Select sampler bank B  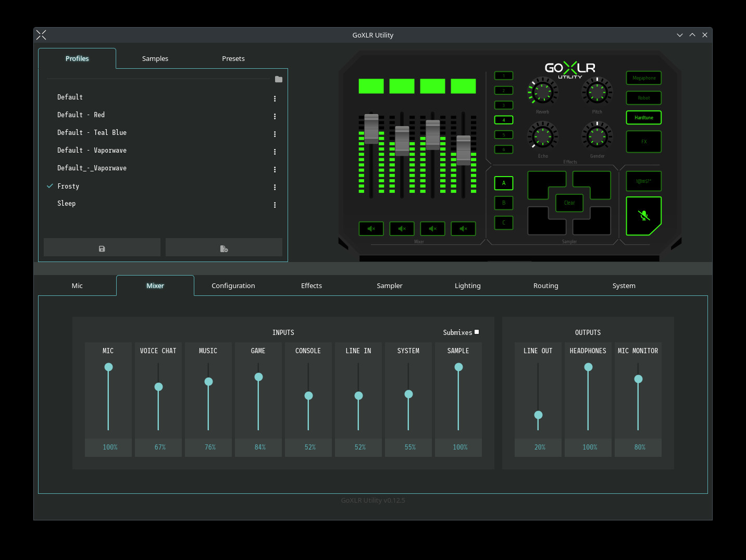pos(504,203)
